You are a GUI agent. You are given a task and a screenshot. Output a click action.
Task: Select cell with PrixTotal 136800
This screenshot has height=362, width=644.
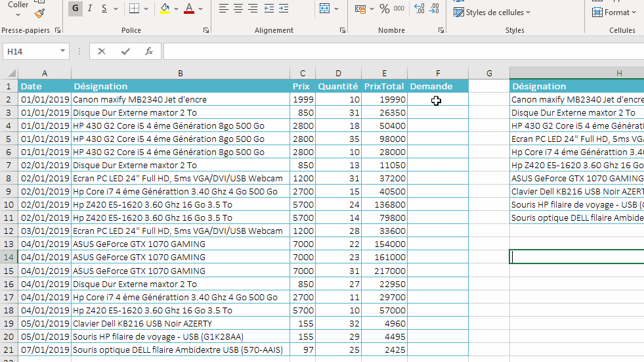385,204
